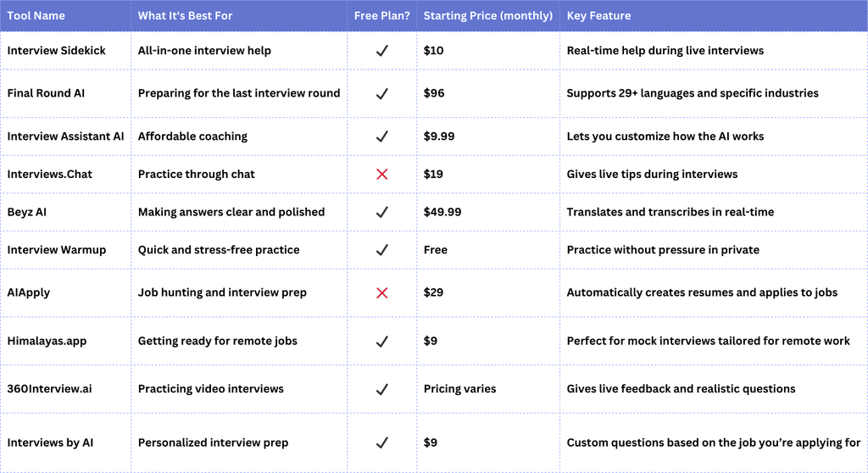Click the Starting Price (monthly) header

[x=487, y=15]
